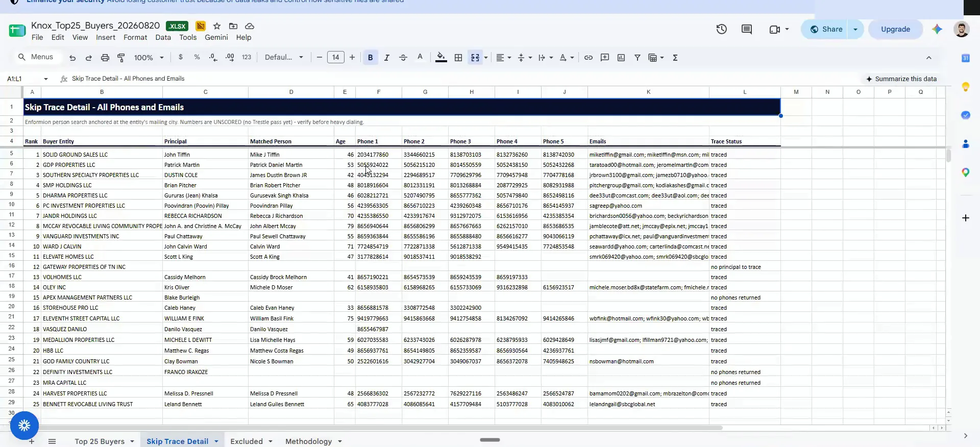The height and width of the screenshot is (447, 980).
Task: Open the Format menu
Action: click(x=135, y=37)
